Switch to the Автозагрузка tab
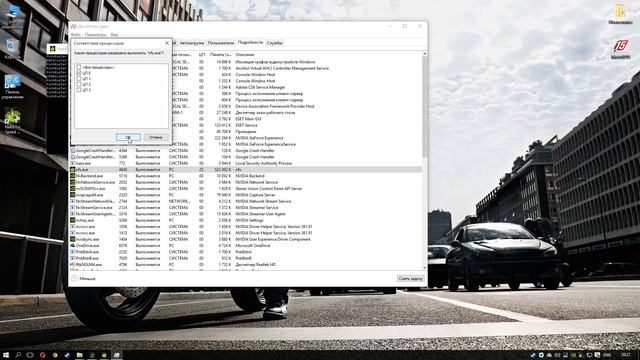Viewport: 640px width, 360px height. 191,43
